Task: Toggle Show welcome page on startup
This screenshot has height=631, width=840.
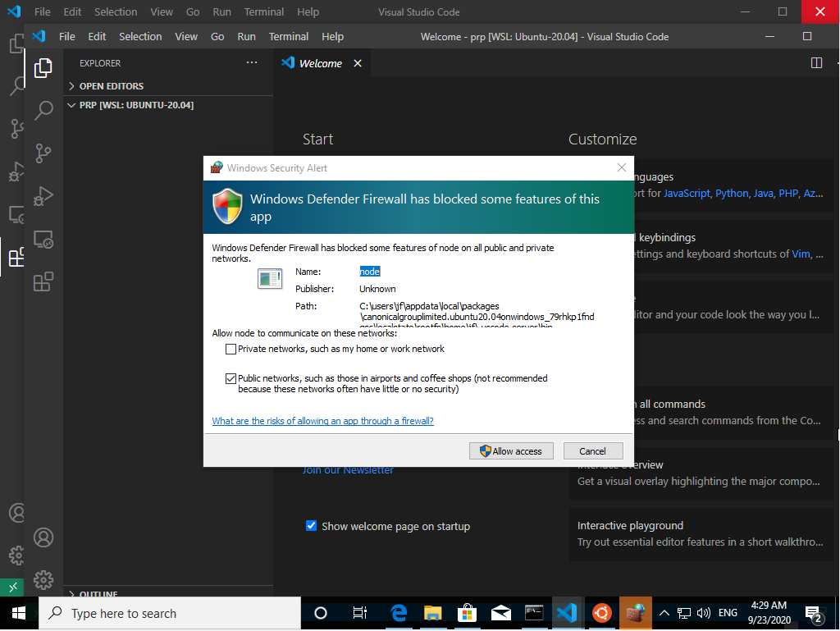Action: point(311,526)
